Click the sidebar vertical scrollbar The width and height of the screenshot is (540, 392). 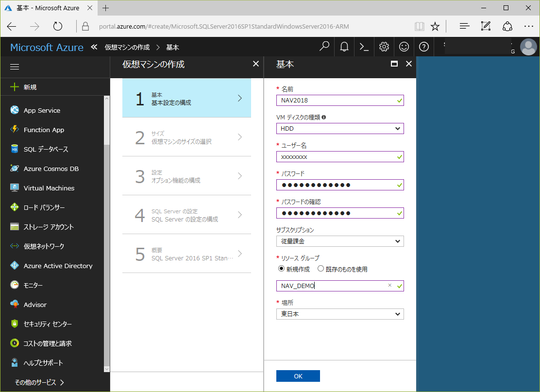pyautogui.click(x=107, y=234)
